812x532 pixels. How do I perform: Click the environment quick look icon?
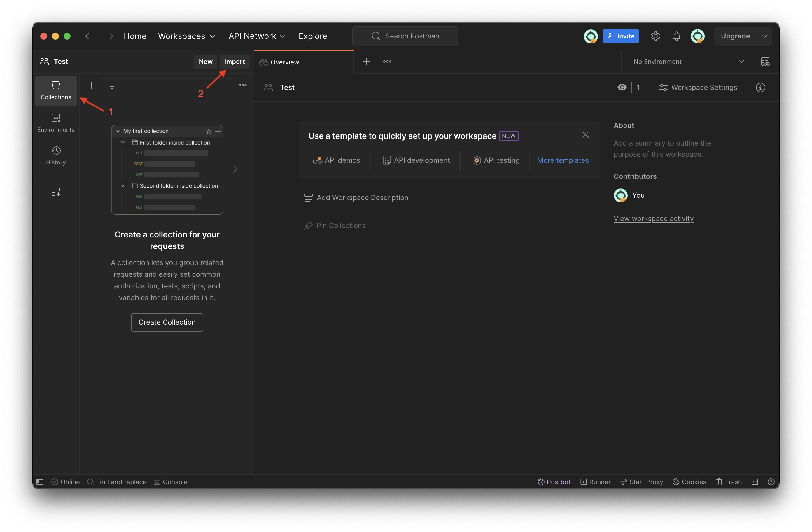pos(765,62)
